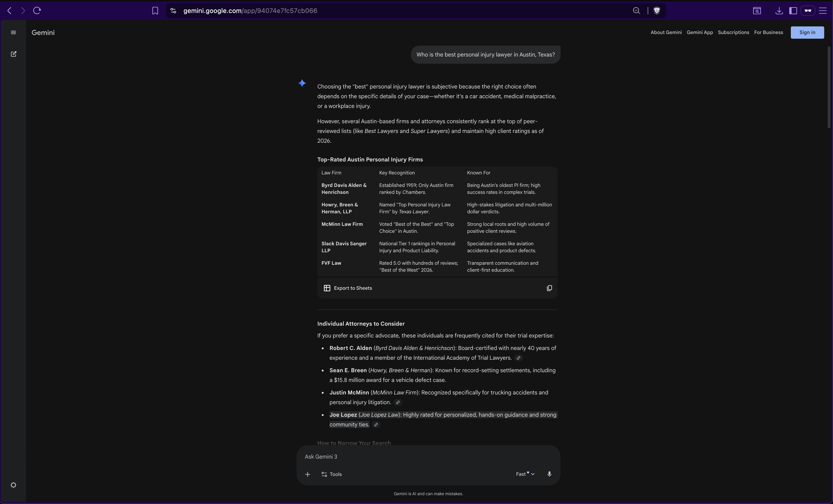Open the Brave Shields icon
The width and height of the screenshot is (833, 504).
656,11
